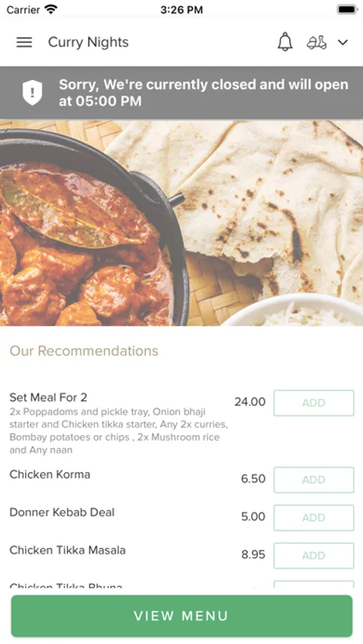Add Set Meal For 2

click(x=314, y=403)
